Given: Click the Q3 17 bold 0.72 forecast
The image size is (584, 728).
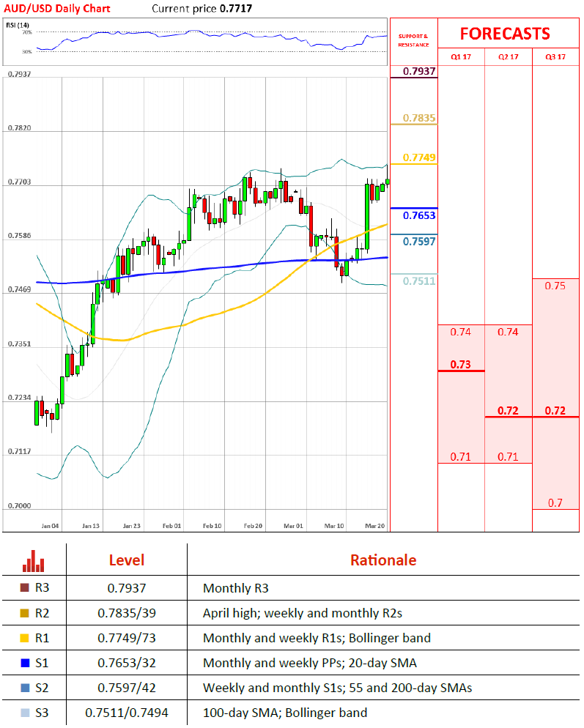Looking at the screenshot, I should (x=555, y=411).
